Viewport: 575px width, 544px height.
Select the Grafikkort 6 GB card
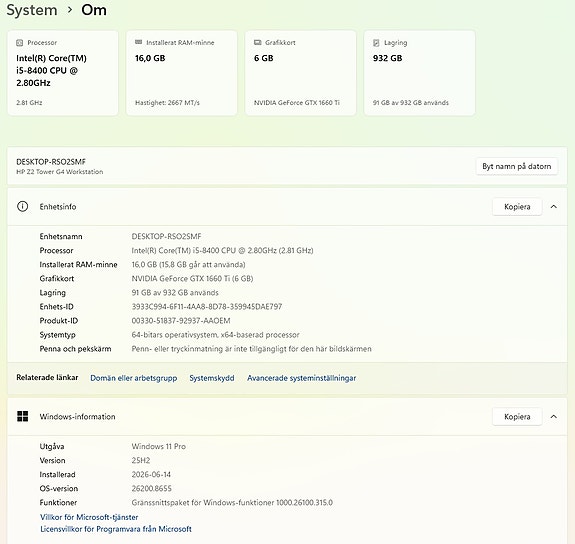(x=300, y=73)
